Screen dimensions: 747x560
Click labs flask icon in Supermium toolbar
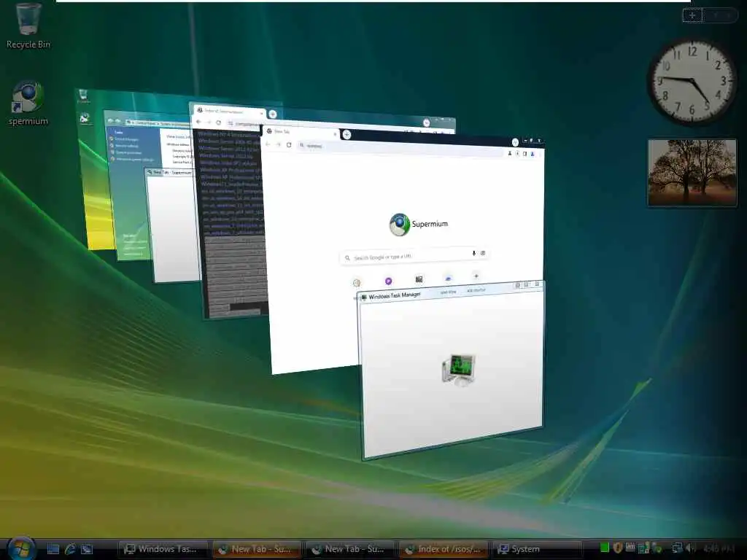[x=509, y=153]
